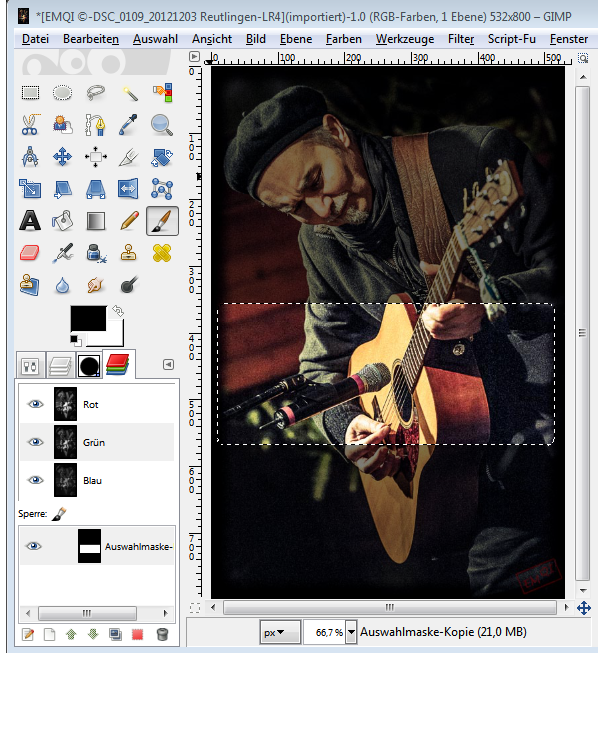Open the tab configuration menu arrow
This screenshot has height=740, width=598.
tap(168, 364)
